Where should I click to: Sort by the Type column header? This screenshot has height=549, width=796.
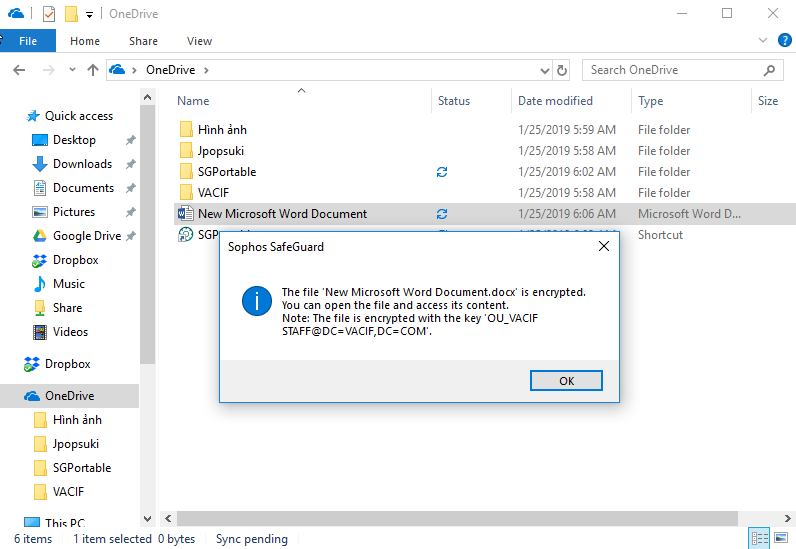click(650, 101)
